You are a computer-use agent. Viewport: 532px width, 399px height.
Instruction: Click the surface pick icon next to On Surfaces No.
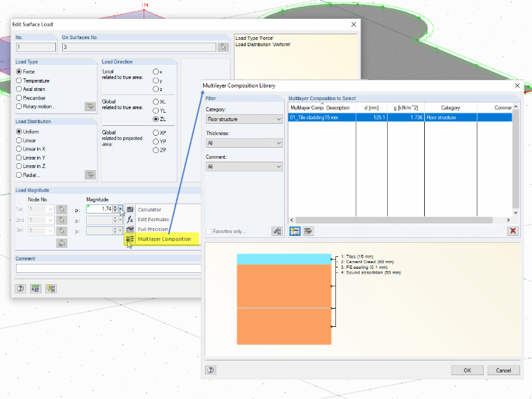(x=223, y=47)
